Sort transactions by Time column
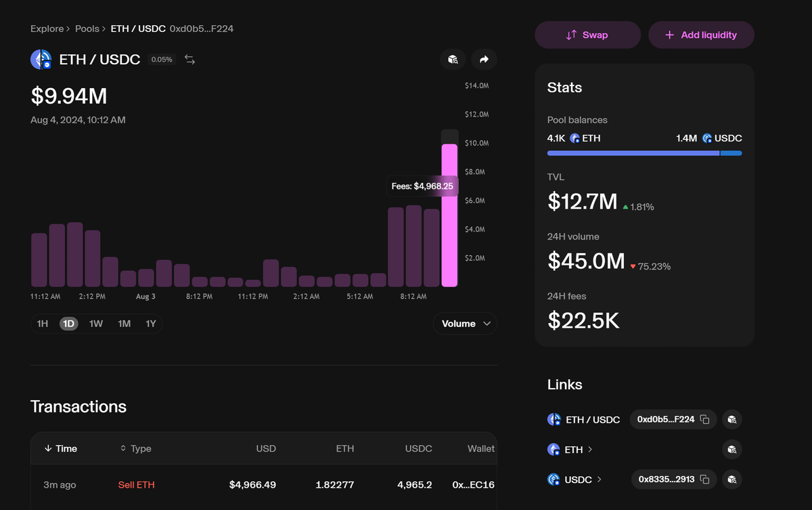The width and height of the screenshot is (812, 510). [x=61, y=448]
